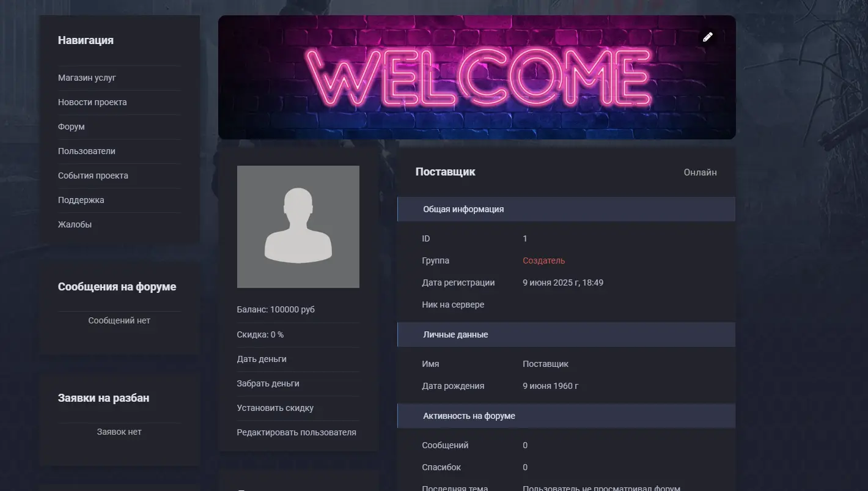Screen dimensions: 868x491
Task: Select События проекта in navigation
Action: point(93,175)
